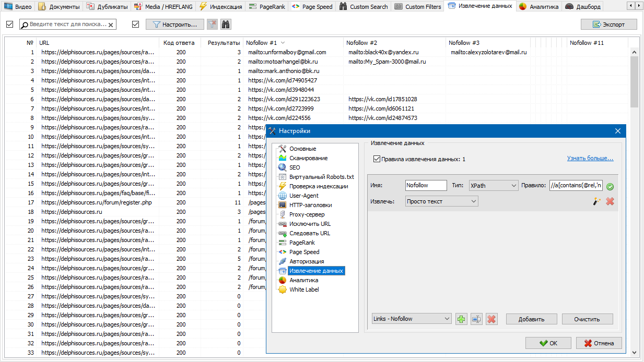Image resolution: width=644 pixels, height=362 pixels.
Task: Open the Узнать больше link
Action: pyautogui.click(x=590, y=159)
